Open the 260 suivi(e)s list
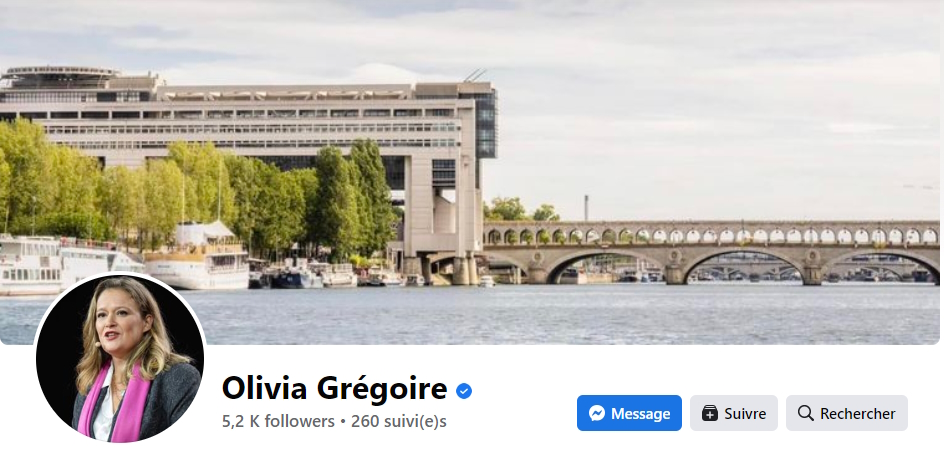 pos(399,421)
